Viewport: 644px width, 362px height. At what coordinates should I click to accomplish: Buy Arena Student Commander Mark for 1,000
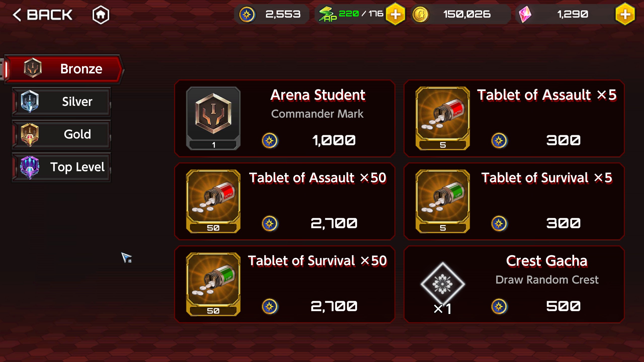click(285, 118)
